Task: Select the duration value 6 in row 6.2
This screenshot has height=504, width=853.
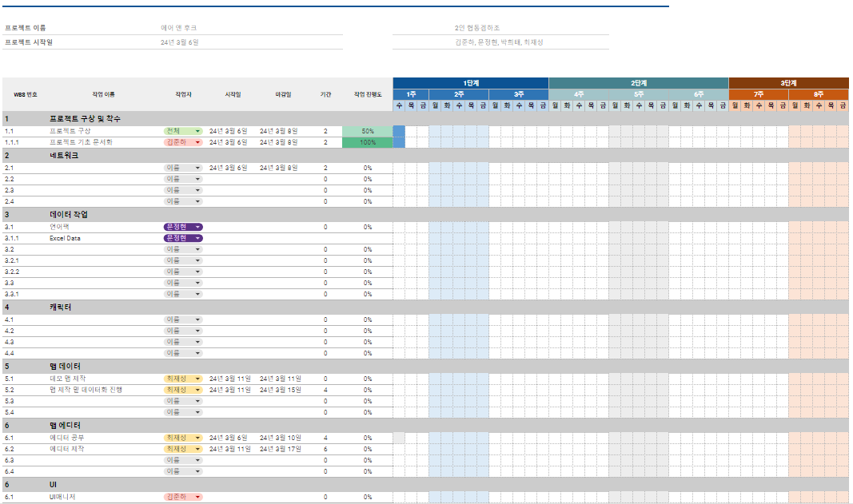Action: coord(325,449)
